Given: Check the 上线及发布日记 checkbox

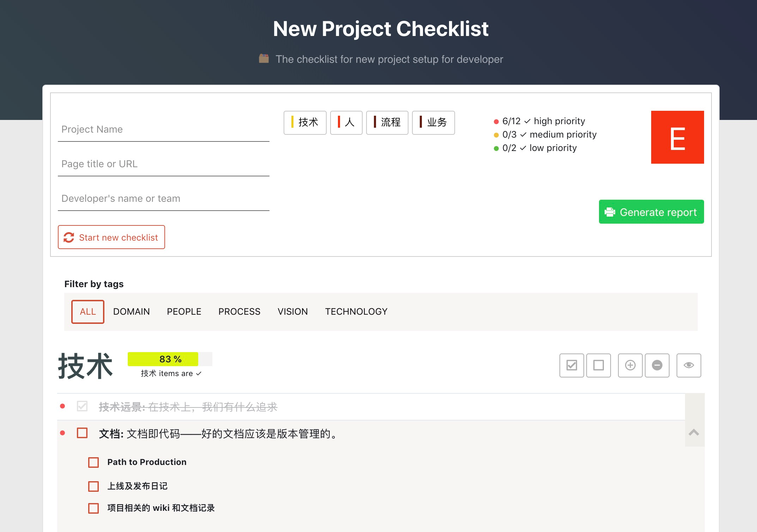Looking at the screenshot, I should (x=93, y=486).
